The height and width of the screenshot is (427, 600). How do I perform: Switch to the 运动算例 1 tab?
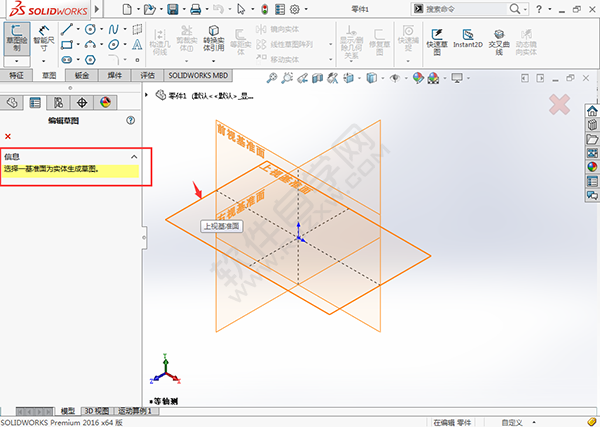(x=135, y=411)
